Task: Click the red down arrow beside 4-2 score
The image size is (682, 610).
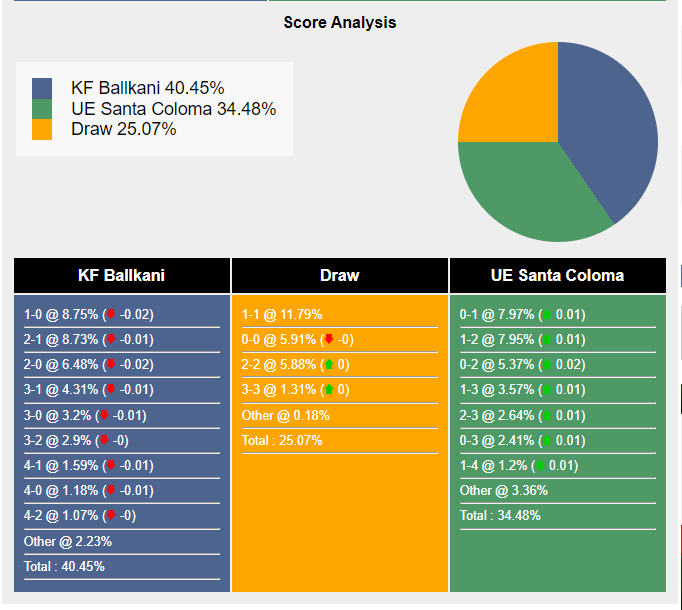Action: click(x=111, y=515)
